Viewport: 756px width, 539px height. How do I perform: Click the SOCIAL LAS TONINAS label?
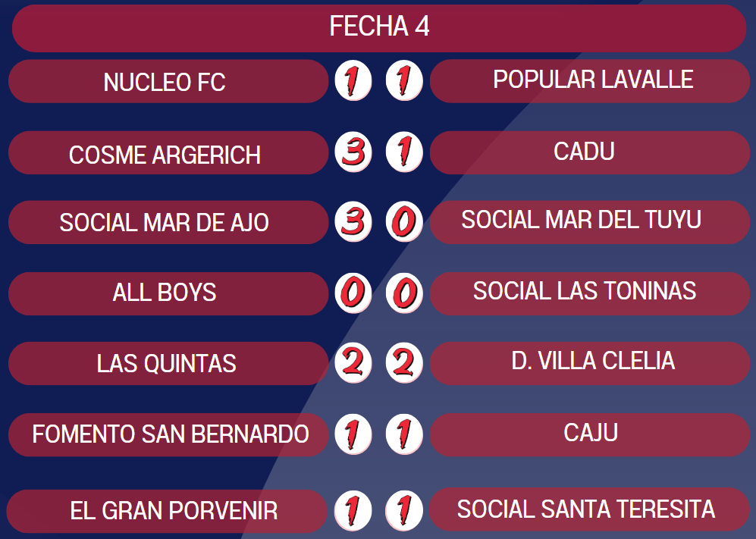[x=584, y=291]
